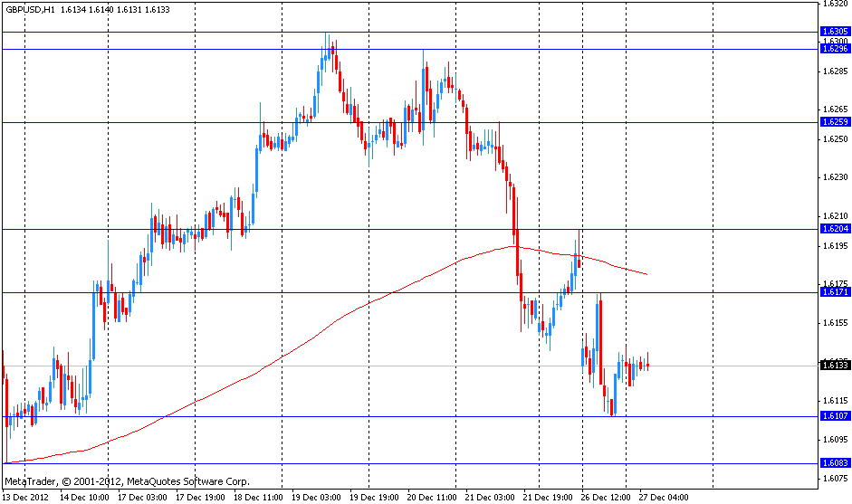Select the 21 Dec 03:00 time marker
852x504 pixels.
pos(490,497)
